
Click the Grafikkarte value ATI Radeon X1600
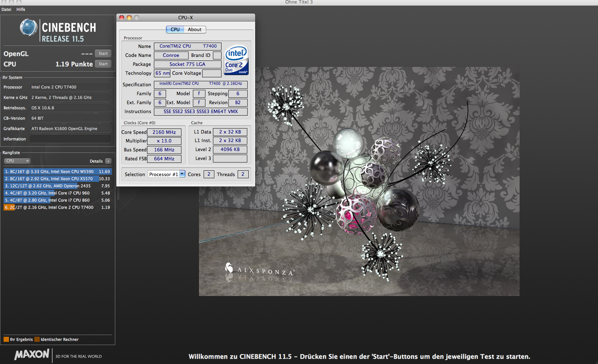click(x=71, y=128)
